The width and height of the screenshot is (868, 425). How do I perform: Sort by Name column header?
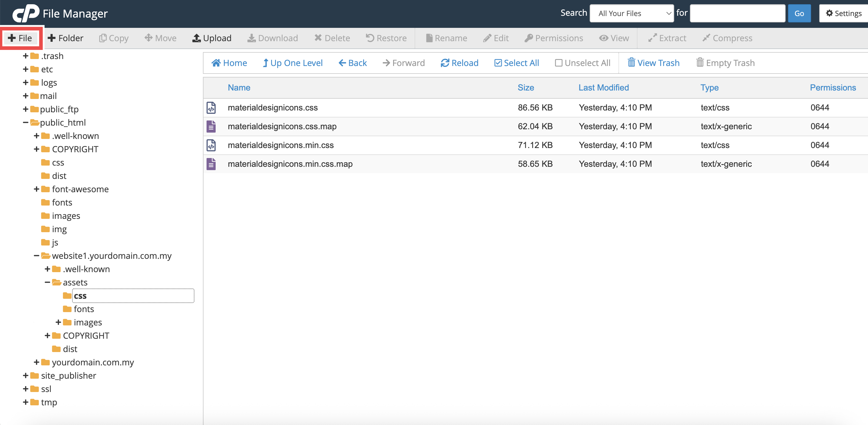(x=239, y=87)
